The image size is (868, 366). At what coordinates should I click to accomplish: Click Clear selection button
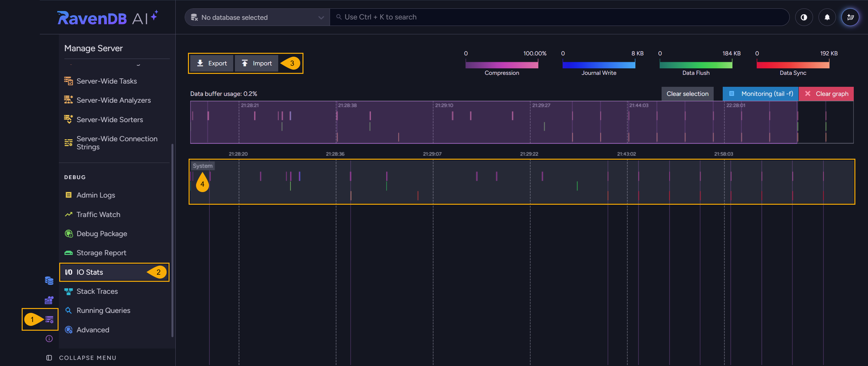coord(687,94)
